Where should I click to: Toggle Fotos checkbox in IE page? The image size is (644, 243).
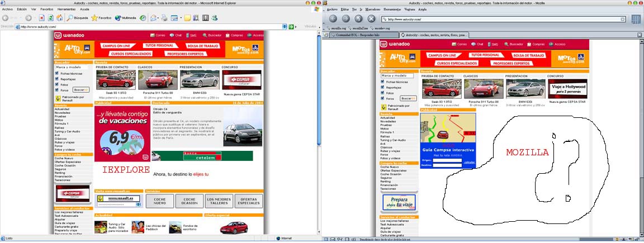pyautogui.click(x=56, y=84)
